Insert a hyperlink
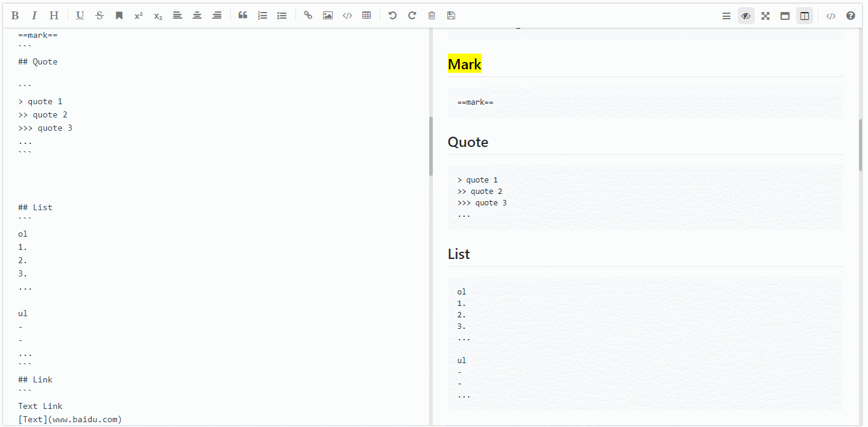This screenshot has width=868, height=427. tap(308, 16)
